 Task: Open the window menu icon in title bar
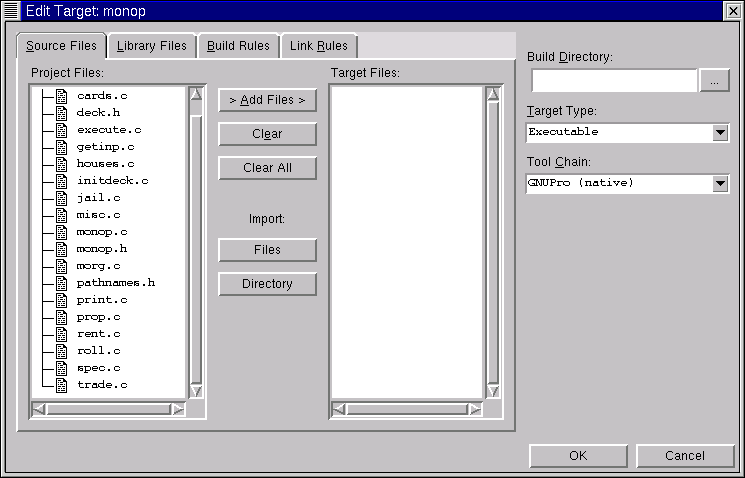11,10
